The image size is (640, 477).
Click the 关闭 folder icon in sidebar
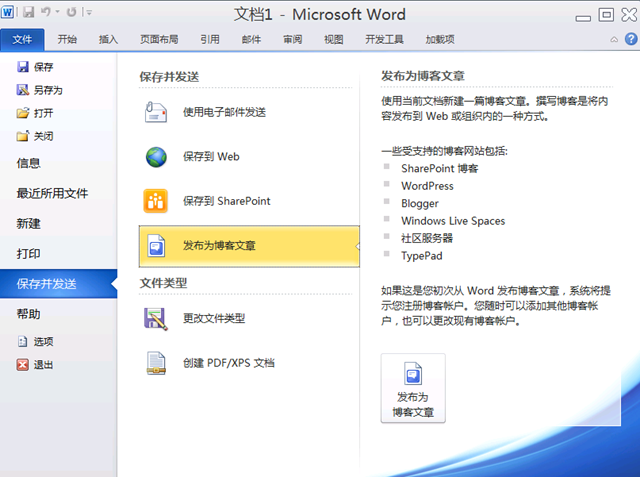tap(23, 136)
